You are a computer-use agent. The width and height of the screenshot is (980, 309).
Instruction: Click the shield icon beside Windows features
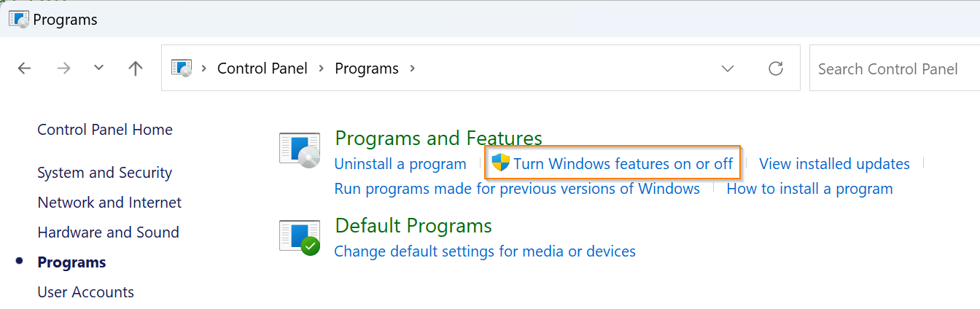click(x=500, y=163)
